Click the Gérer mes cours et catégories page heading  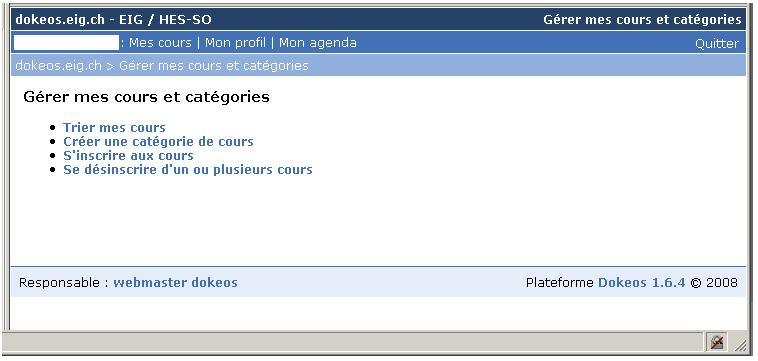pos(146,97)
